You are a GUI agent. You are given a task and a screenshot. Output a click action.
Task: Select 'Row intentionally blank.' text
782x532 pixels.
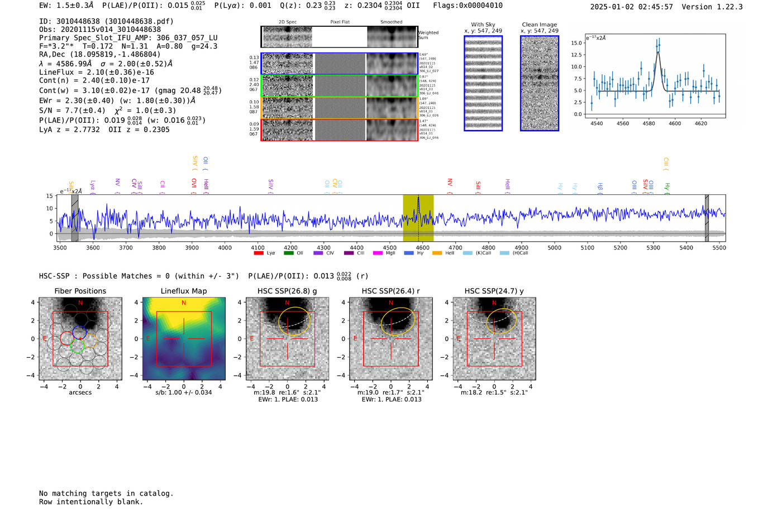coord(91,502)
